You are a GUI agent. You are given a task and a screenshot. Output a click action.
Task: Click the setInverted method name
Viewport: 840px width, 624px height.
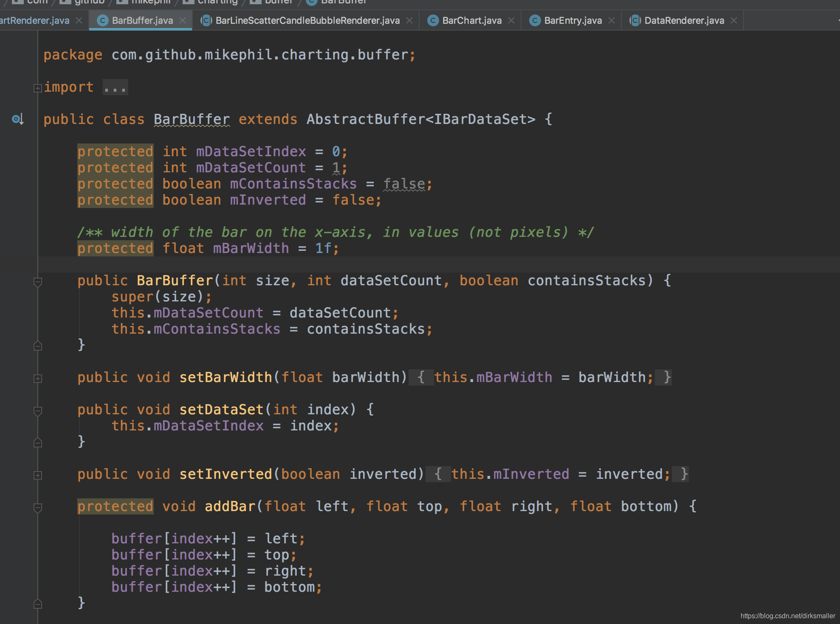[x=226, y=474]
